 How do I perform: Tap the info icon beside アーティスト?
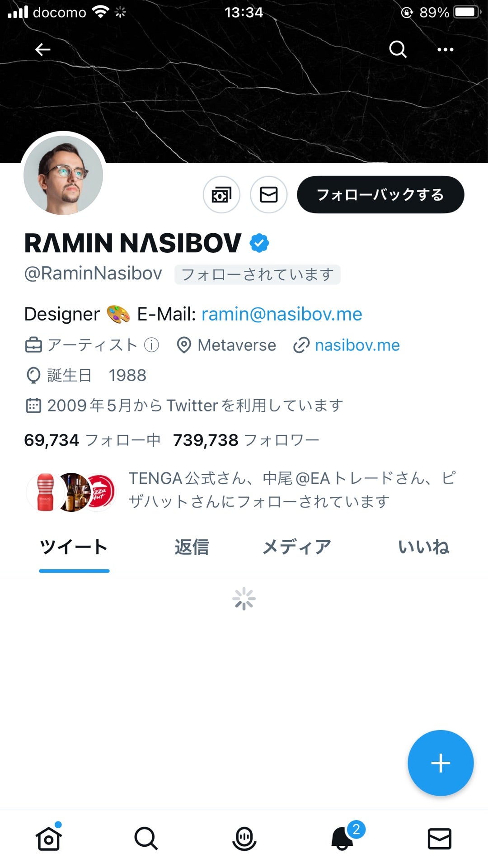coord(151,345)
